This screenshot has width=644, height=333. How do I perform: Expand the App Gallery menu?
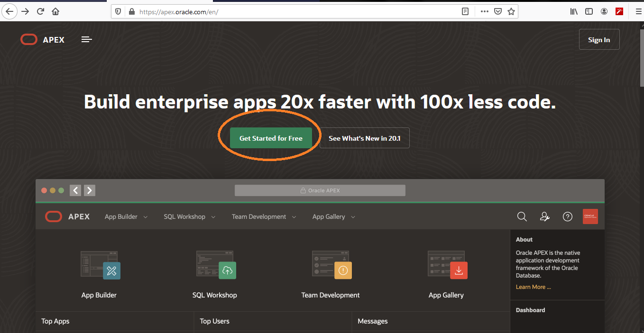coord(334,216)
